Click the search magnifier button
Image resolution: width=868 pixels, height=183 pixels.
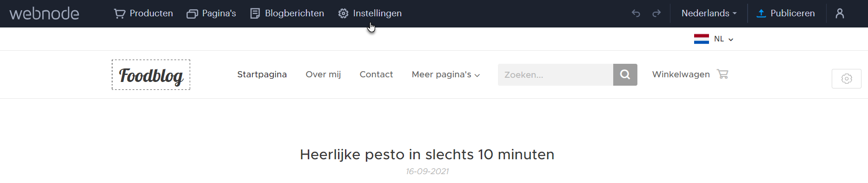(x=625, y=75)
